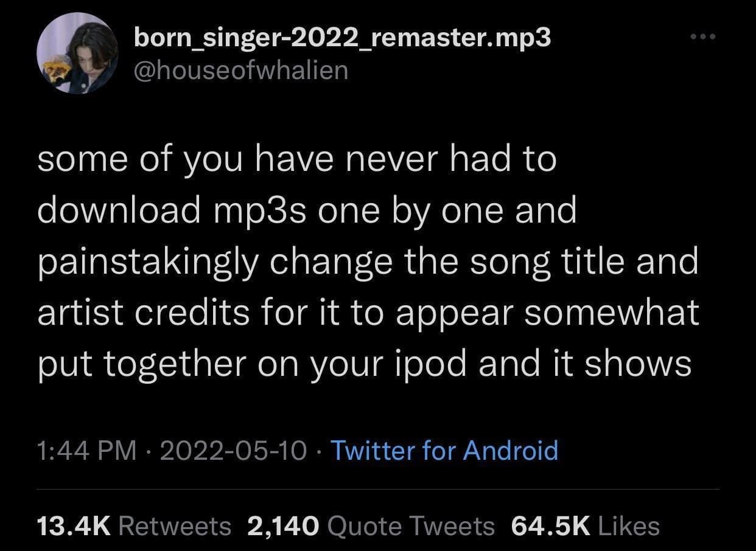Click the 13.4K retweet count
Viewport: 756px width, 551px height.
[73, 526]
